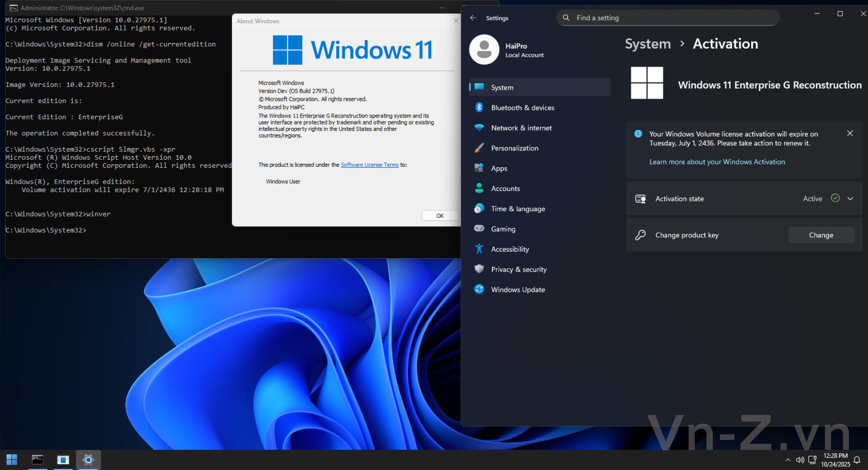The image size is (868, 470).
Task: Open the Windows Start menu
Action: [x=12, y=460]
